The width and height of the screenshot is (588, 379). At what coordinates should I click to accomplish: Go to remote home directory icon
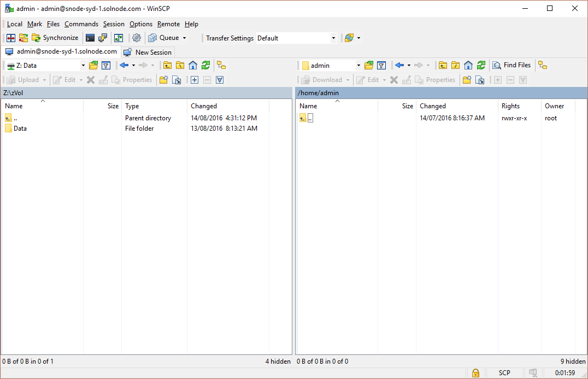coord(468,65)
